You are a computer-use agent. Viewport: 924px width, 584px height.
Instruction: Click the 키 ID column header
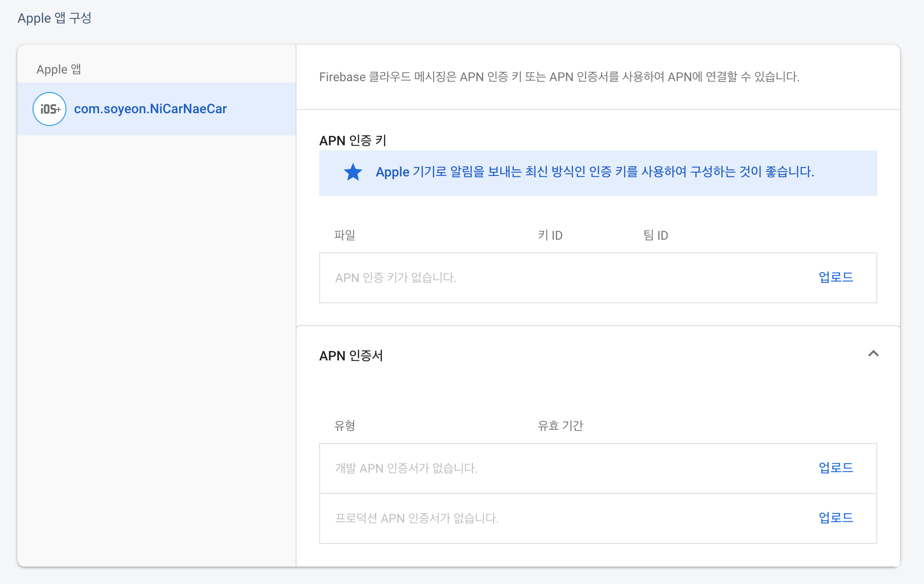(550, 235)
